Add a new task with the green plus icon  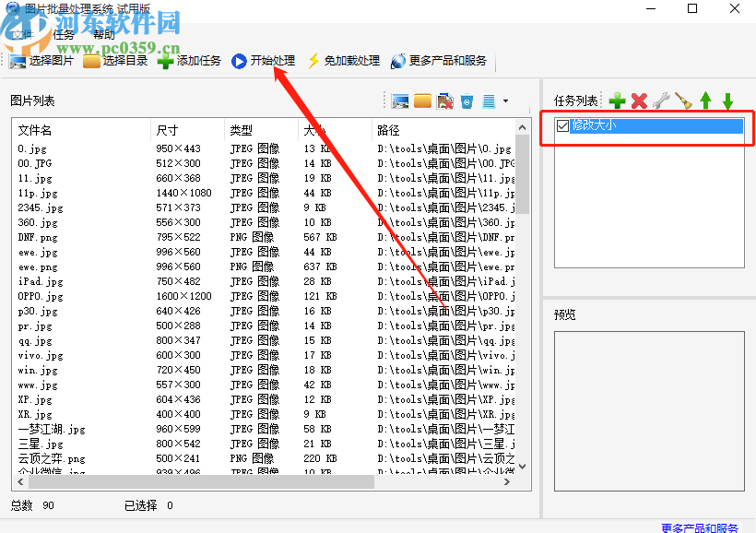click(617, 100)
